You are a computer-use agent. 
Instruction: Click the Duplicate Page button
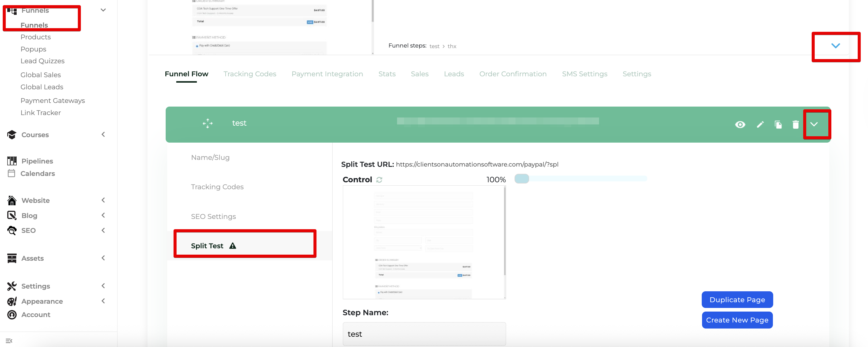(x=737, y=299)
